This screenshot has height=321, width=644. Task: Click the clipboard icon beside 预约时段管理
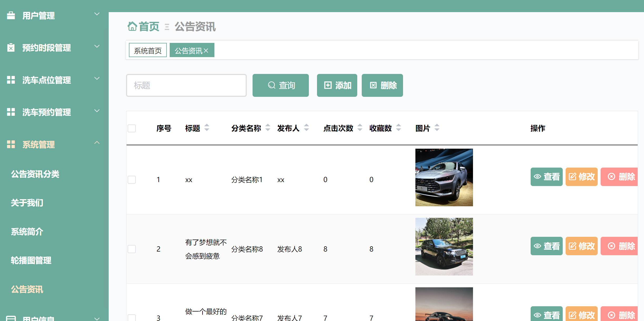pyautogui.click(x=11, y=48)
